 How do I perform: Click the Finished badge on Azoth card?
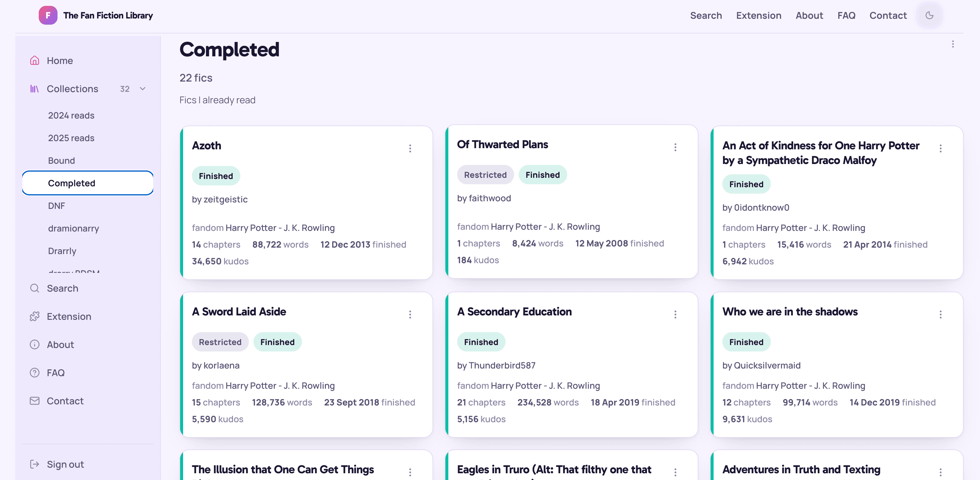[x=216, y=176]
